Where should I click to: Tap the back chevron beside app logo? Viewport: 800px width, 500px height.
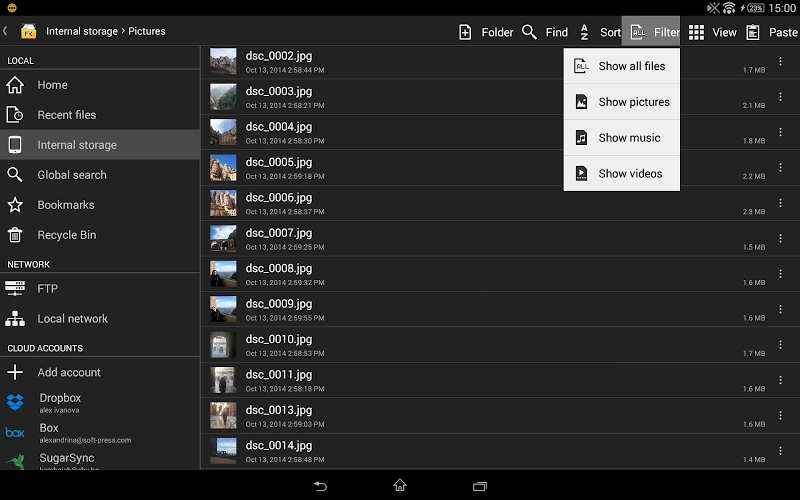5,31
